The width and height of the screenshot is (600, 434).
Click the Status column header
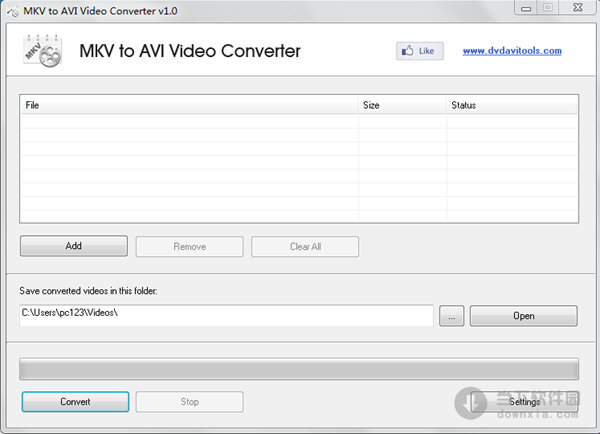coord(512,105)
